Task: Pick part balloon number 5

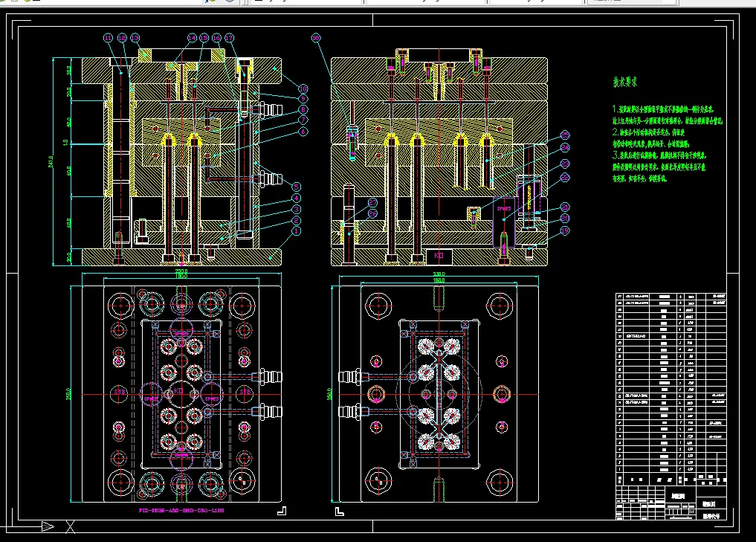Action: pyautogui.click(x=297, y=187)
